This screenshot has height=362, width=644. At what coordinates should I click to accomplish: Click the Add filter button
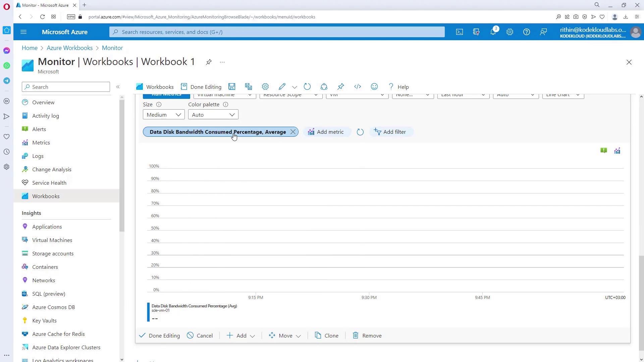click(x=390, y=132)
